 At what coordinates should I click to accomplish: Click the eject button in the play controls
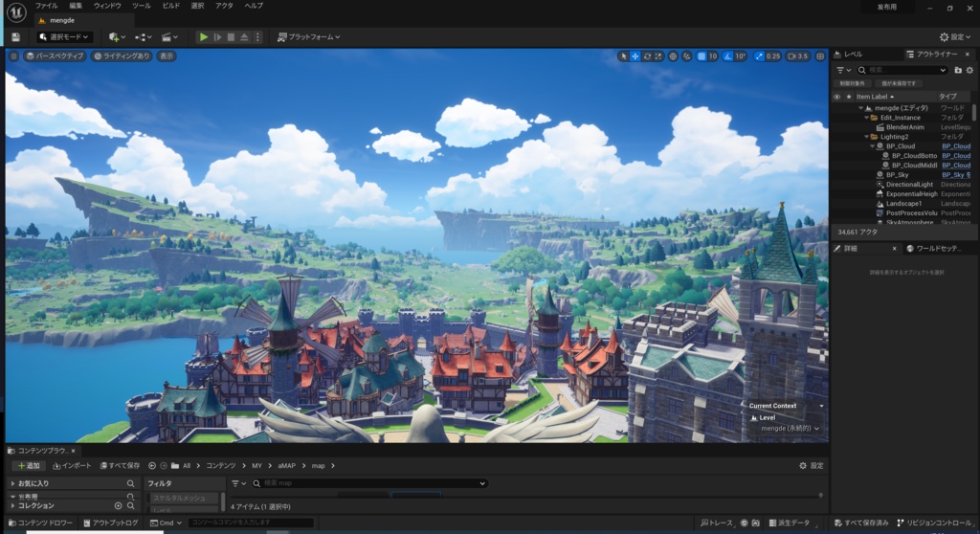tap(244, 37)
